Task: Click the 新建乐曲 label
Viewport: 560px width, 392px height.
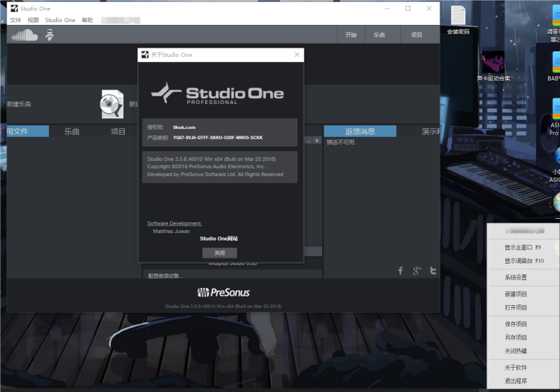Action: [x=19, y=104]
